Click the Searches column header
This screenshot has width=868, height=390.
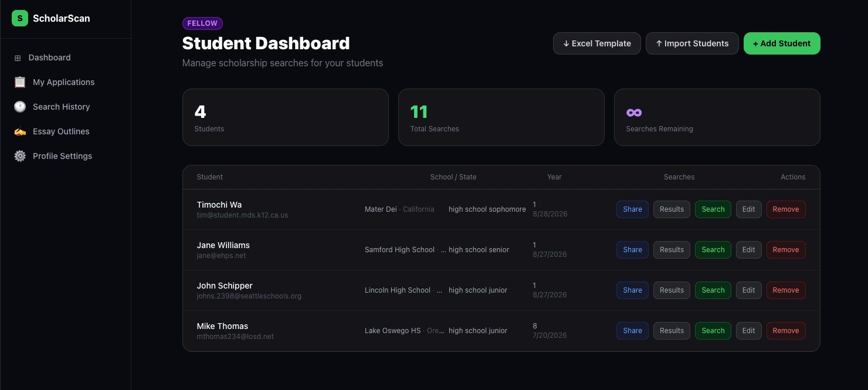point(679,177)
